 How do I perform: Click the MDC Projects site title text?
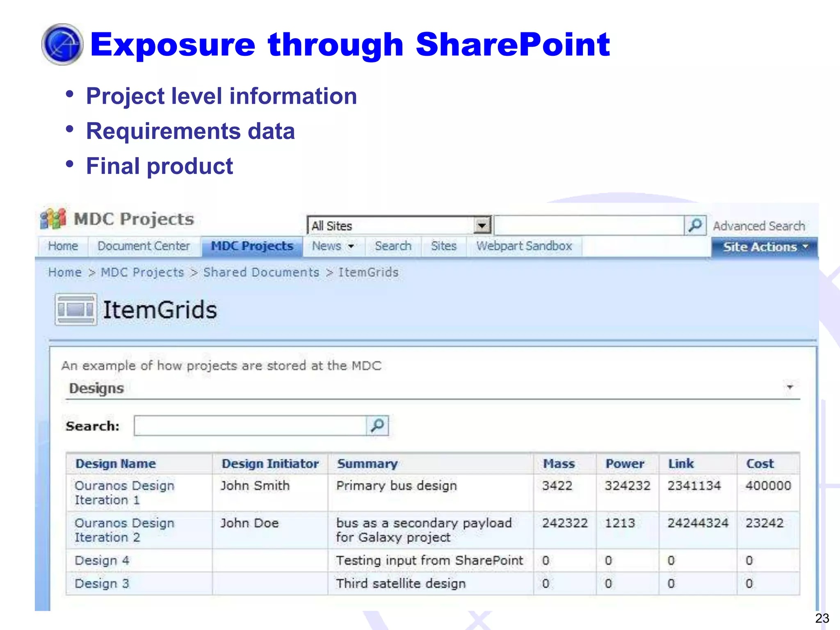134,219
